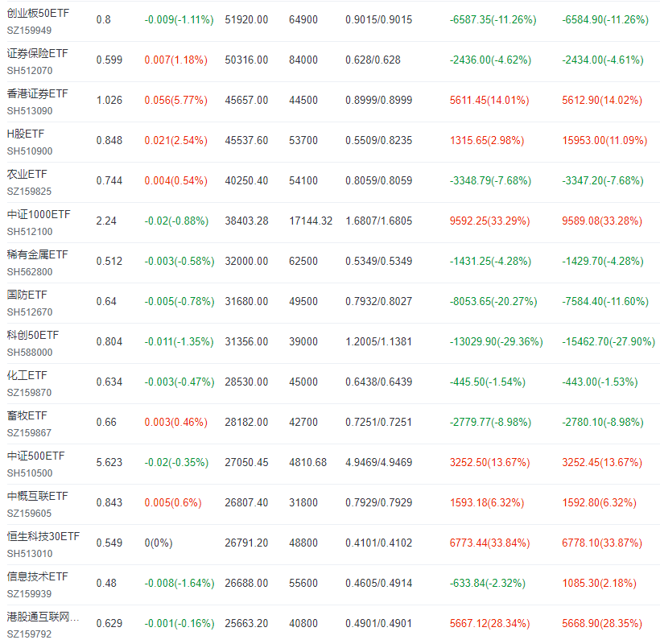This screenshot has height=644, width=660.
Task: Select stock code SH588000
Action: (x=30, y=353)
